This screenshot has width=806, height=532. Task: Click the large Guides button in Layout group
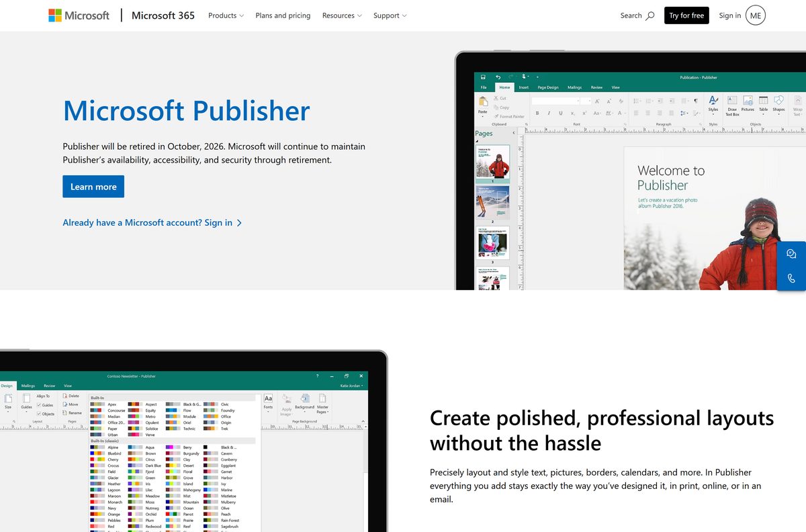[26, 402]
